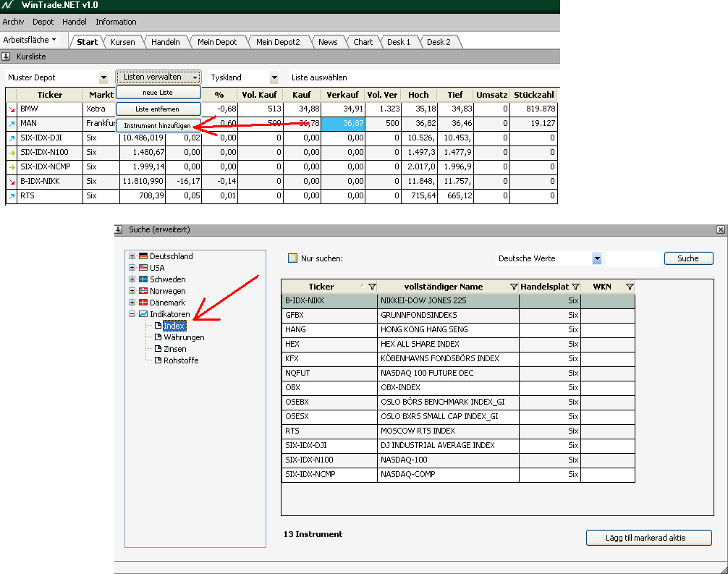
Task: Collapse the Indikatoren tree node
Action: point(132,314)
